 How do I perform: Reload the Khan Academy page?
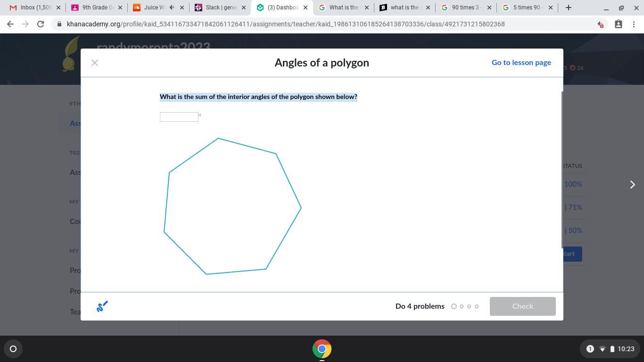pos(41,24)
